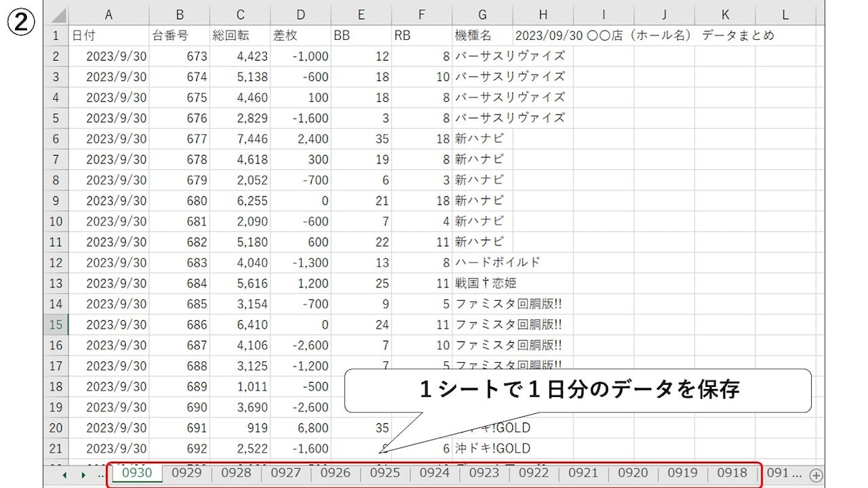Switch to the 0925 sheet tab

[386, 473]
